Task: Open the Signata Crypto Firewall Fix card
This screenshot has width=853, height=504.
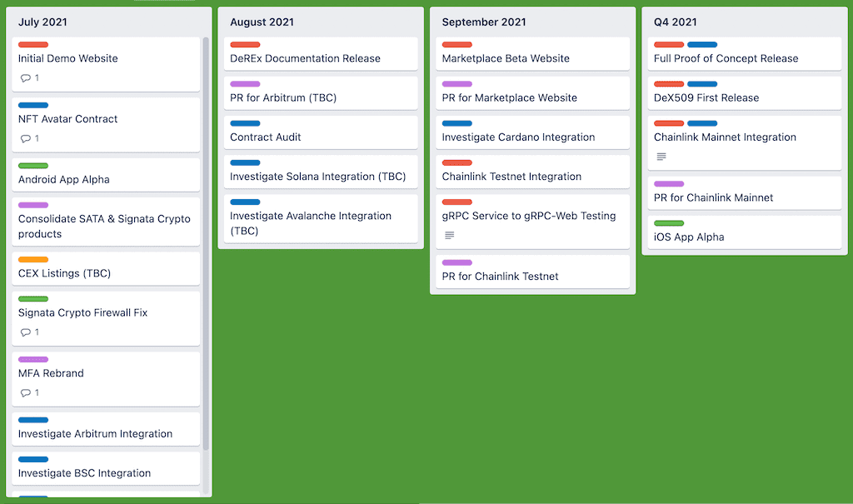Action: (x=106, y=318)
